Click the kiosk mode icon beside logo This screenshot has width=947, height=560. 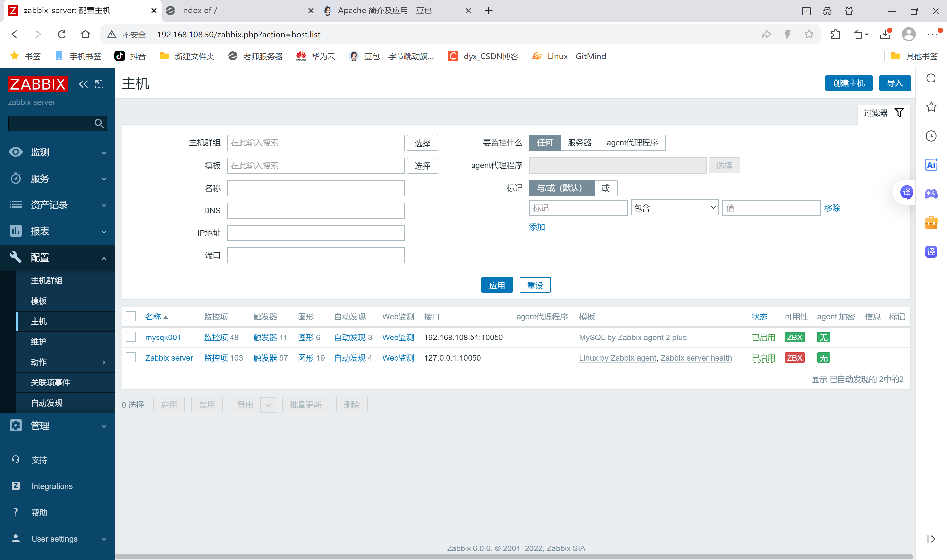99,84
